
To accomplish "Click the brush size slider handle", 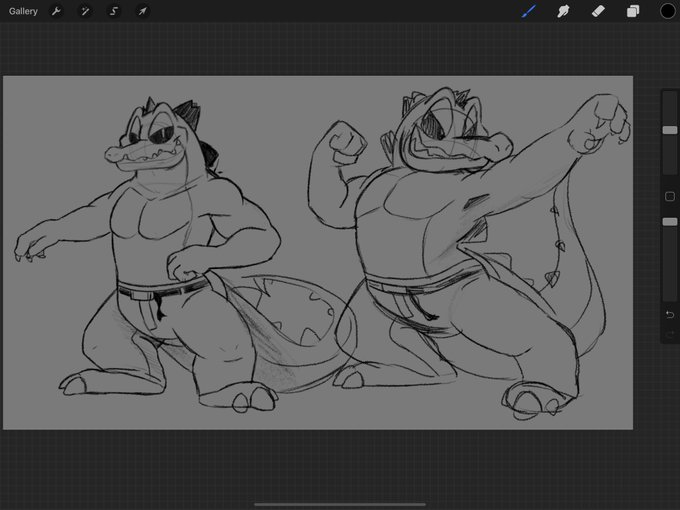I will tap(670, 130).
